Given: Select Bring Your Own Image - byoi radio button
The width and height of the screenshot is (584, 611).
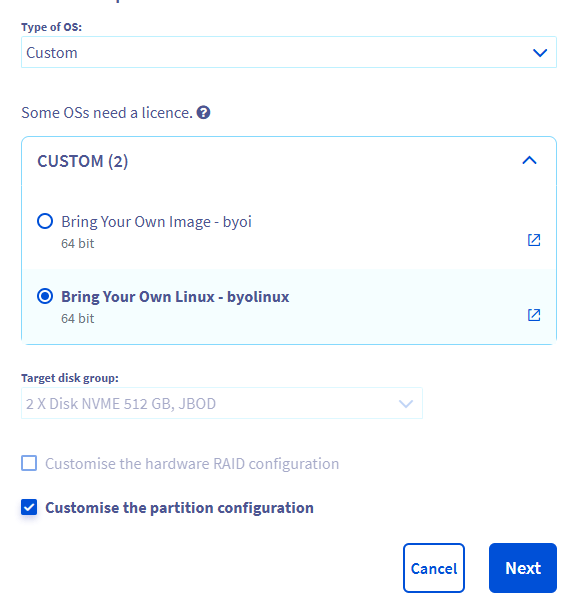Looking at the screenshot, I should click(45, 221).
